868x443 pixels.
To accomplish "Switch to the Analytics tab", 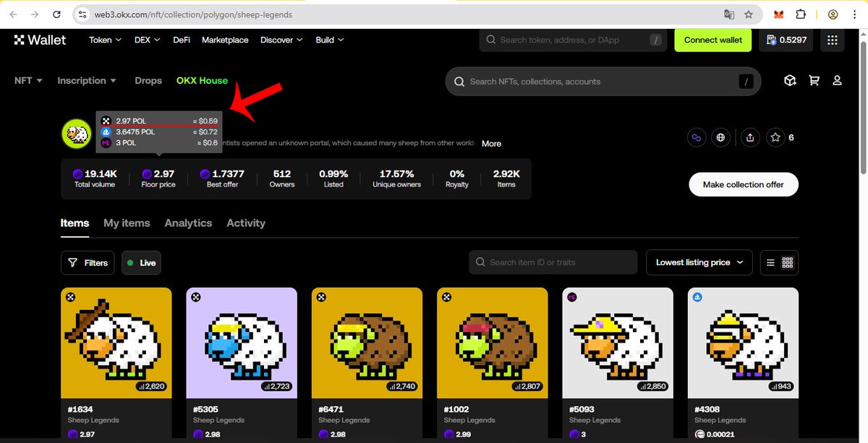I will click(188, 223).
